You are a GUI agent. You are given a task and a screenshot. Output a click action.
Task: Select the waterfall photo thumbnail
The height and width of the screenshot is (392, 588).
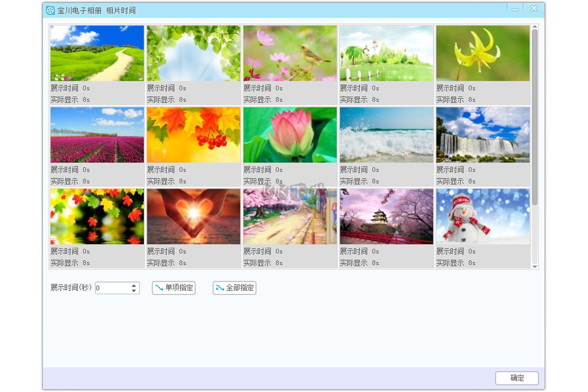[x=483, y=134]
